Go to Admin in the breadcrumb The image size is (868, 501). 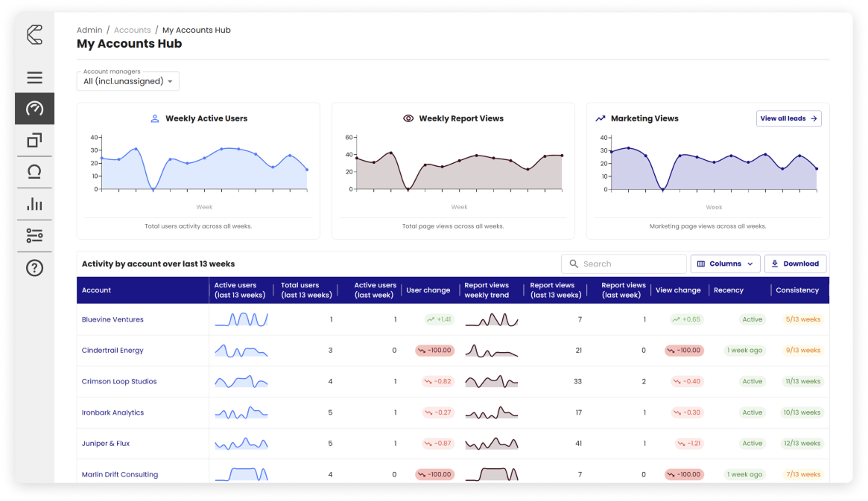click(x=89, y=30)
